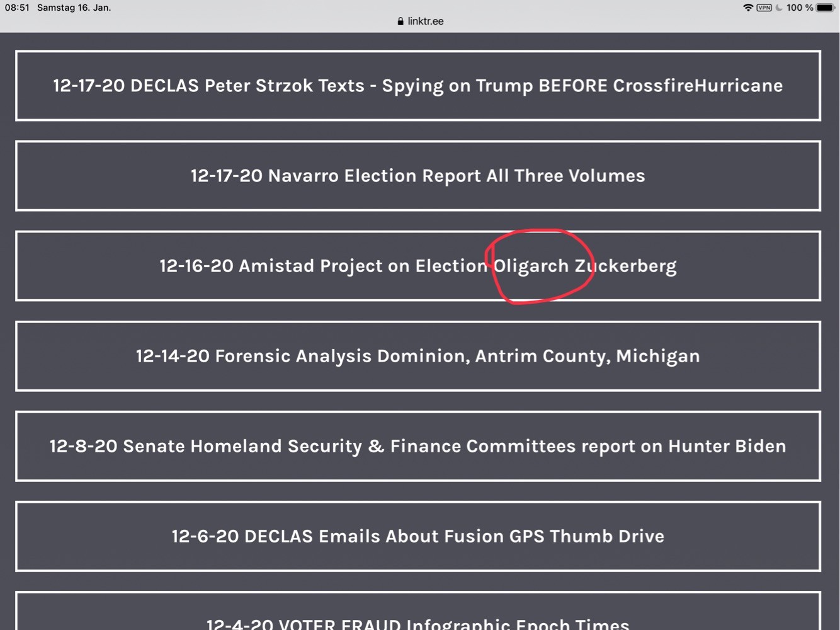Image resolution: width=840 pixels, height=630 pixels.
Task: Tap the linktr.ee address bar
Action: click(x=420, y=21)
